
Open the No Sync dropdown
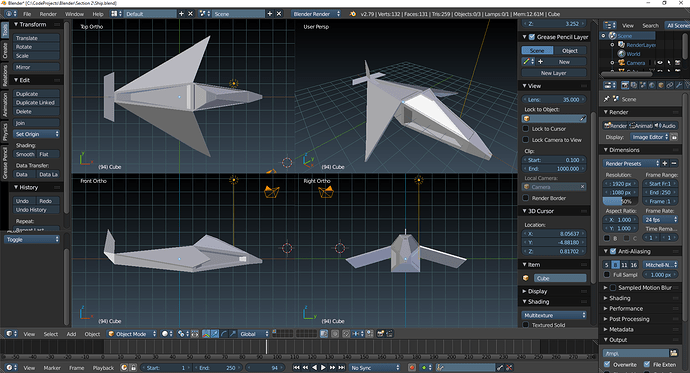click(375, 367)
